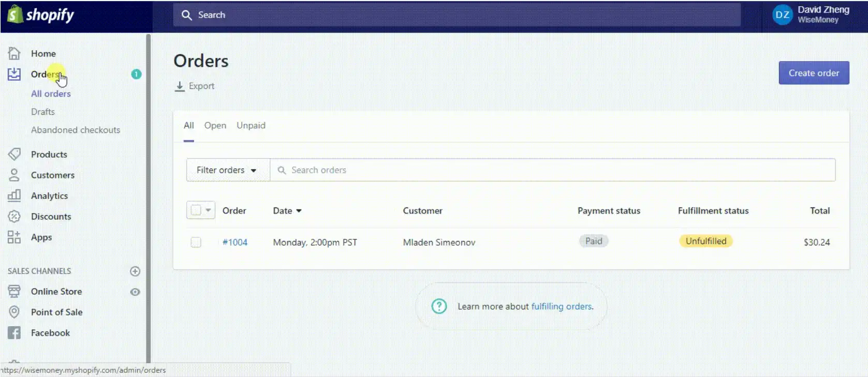The width and height of the screenshot is (868, 377).
Task: Click magnifier icon in Search orders field
Action: pos(282,170)
